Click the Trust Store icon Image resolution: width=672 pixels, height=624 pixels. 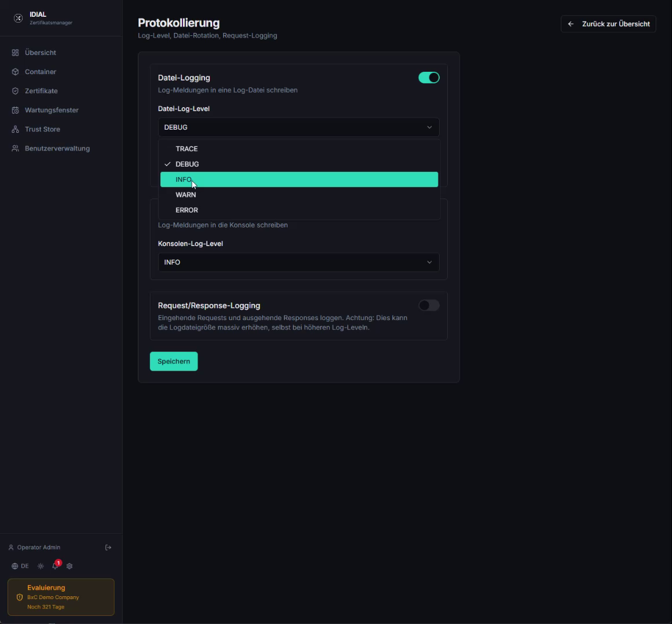[16, 129]
